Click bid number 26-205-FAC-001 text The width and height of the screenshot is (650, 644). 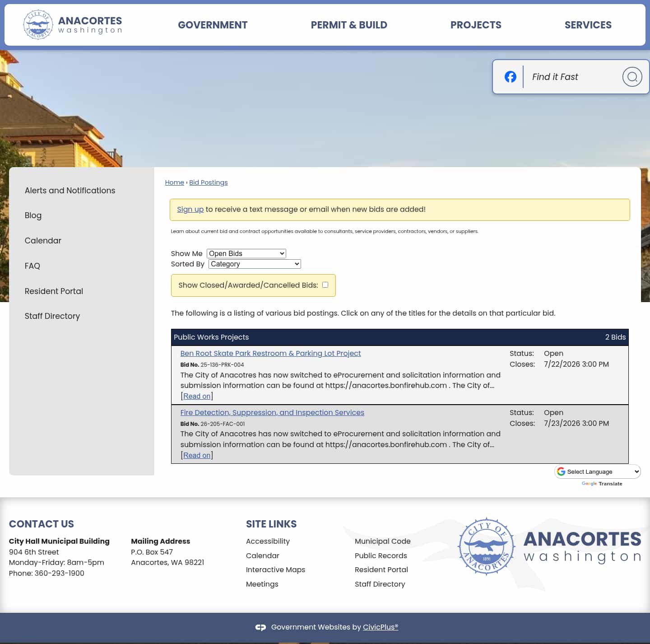click(223, 424)
